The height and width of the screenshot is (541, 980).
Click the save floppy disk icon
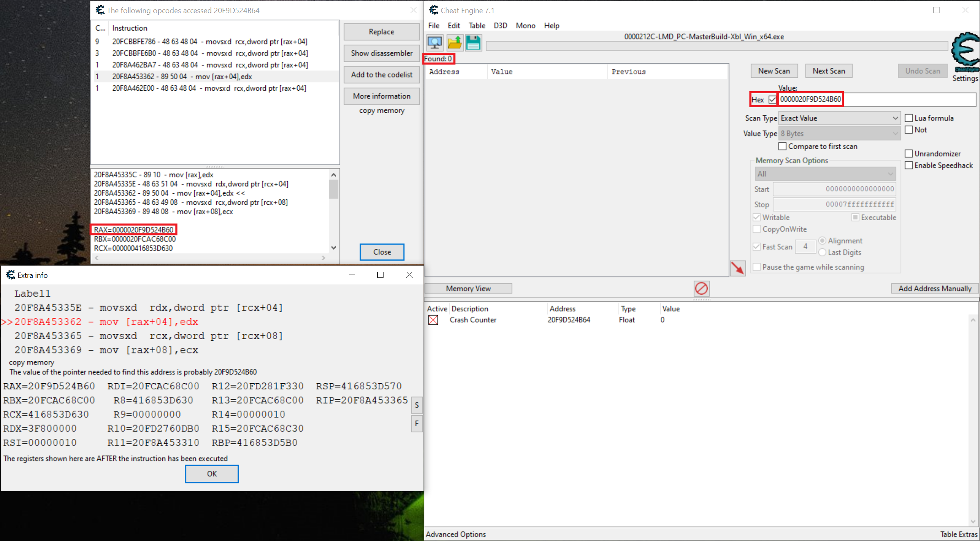point(473,42)
